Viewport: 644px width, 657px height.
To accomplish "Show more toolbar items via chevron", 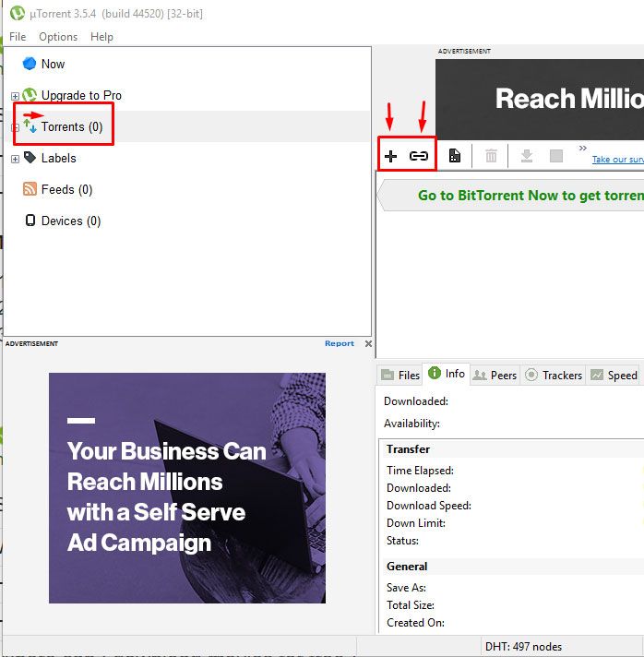I will pos(583,148).
